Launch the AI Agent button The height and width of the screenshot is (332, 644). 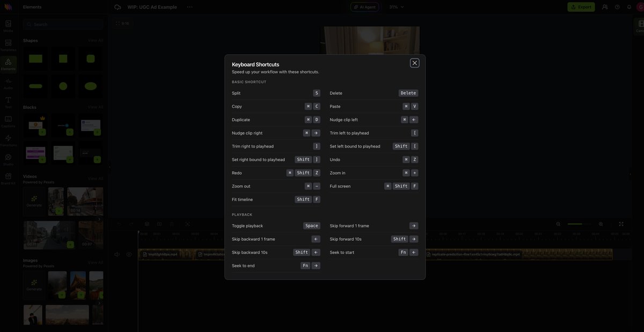coord(364,7)
